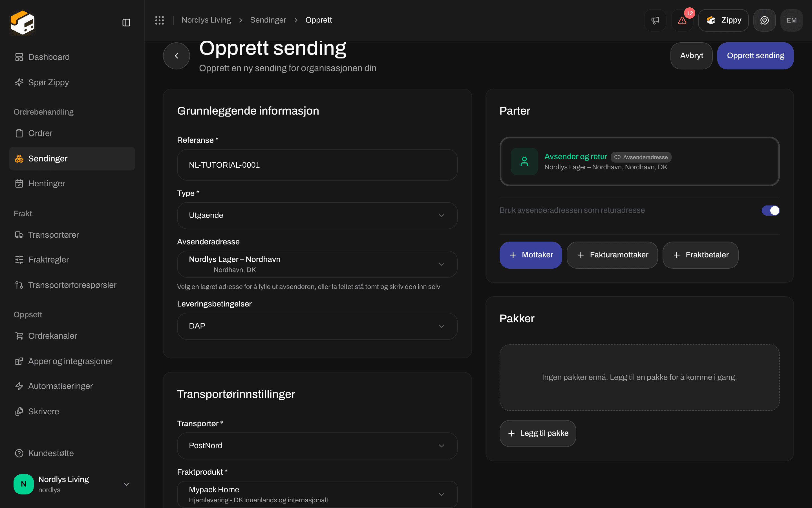
Task: Open Hentinger in the sidebar
Action: click(x=72, y=183)
